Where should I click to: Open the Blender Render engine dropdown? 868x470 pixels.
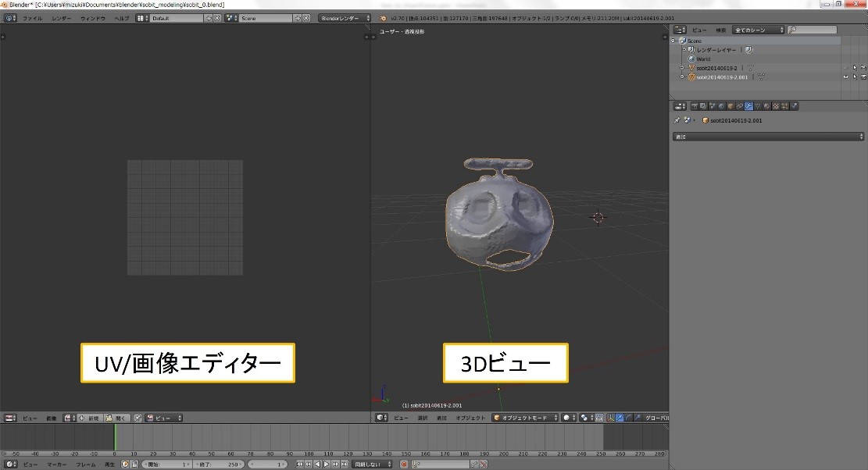[x=345, y=17]
